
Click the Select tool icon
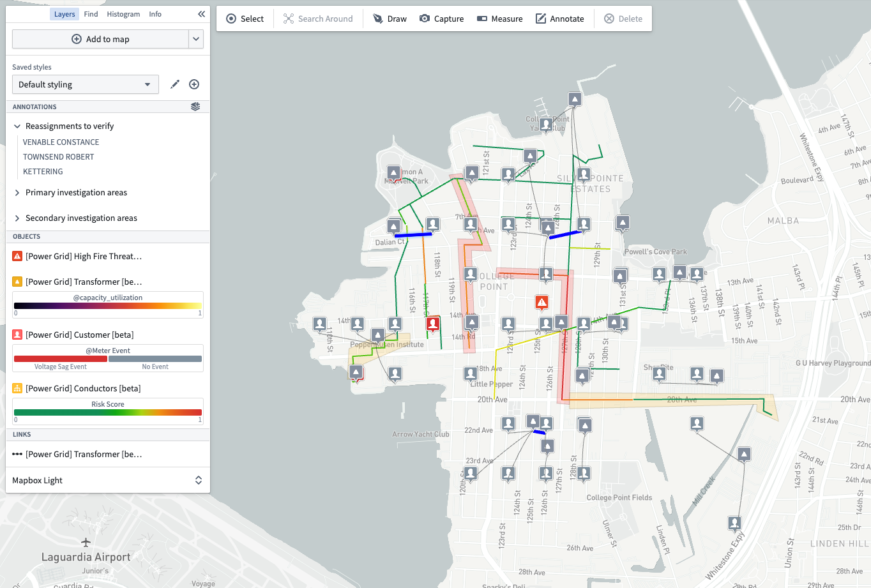coord(231,19)
